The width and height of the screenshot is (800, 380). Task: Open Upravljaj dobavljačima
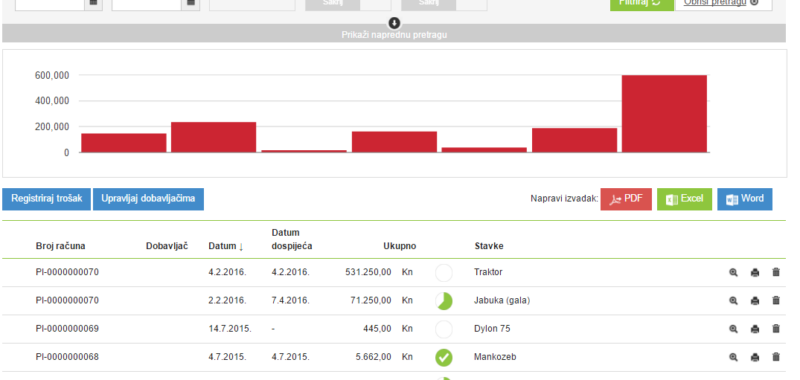coord(148,199)
